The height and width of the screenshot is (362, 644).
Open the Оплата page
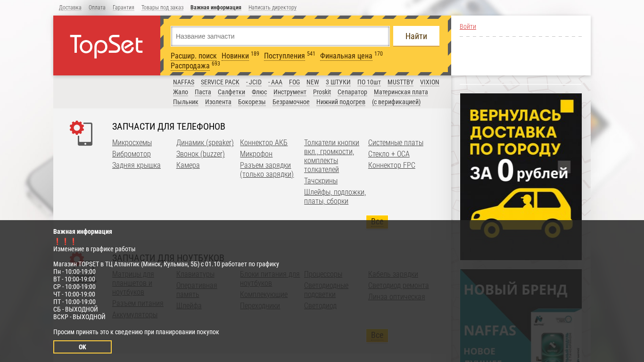tap(97, 8)
